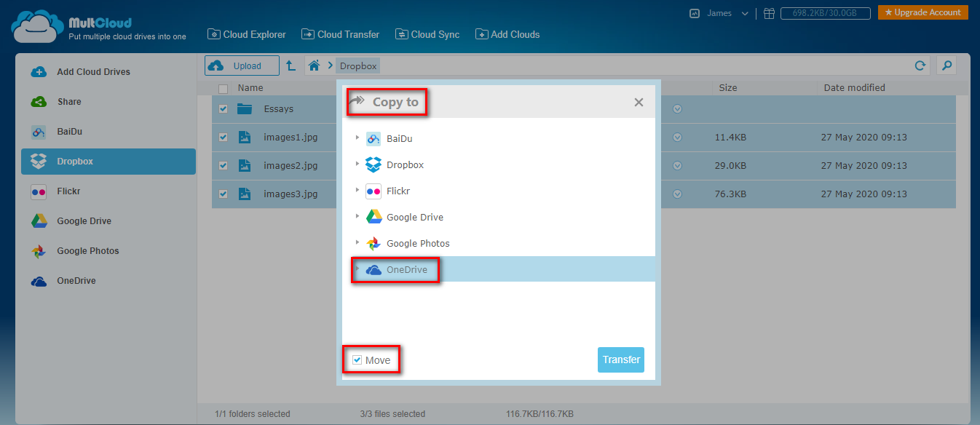
Task: Expand Flickr in the Copy to tree
Action: click(357, 190)
